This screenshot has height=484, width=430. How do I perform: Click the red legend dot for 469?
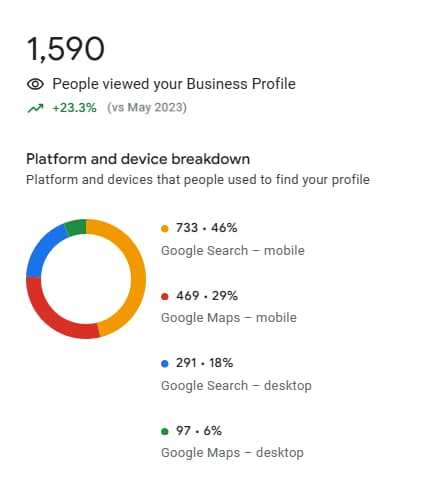click(x=165, y=296)
